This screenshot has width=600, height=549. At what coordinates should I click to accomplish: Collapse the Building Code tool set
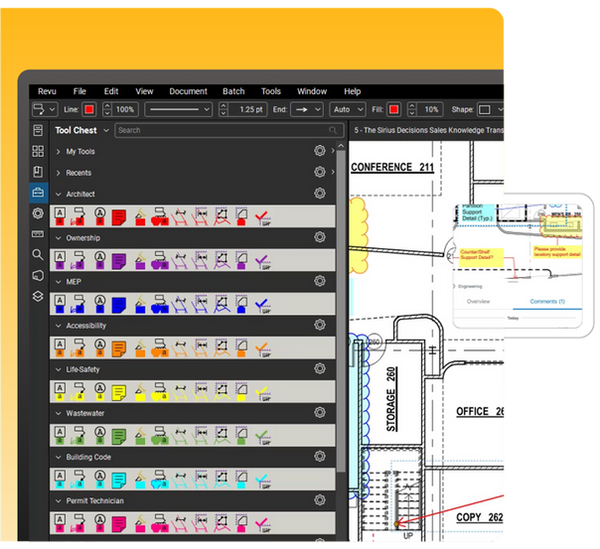coord(58,457)
